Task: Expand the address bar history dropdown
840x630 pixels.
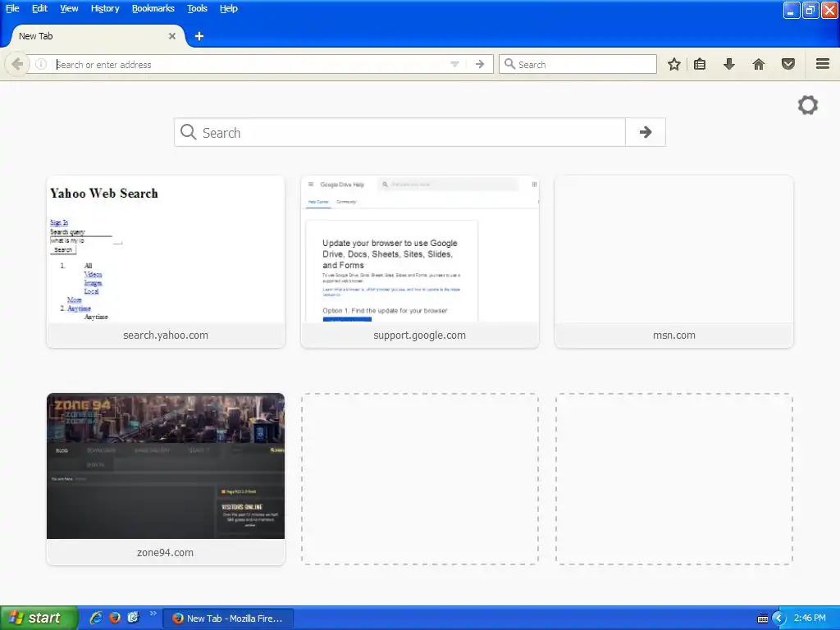Action: click(454, 64)
